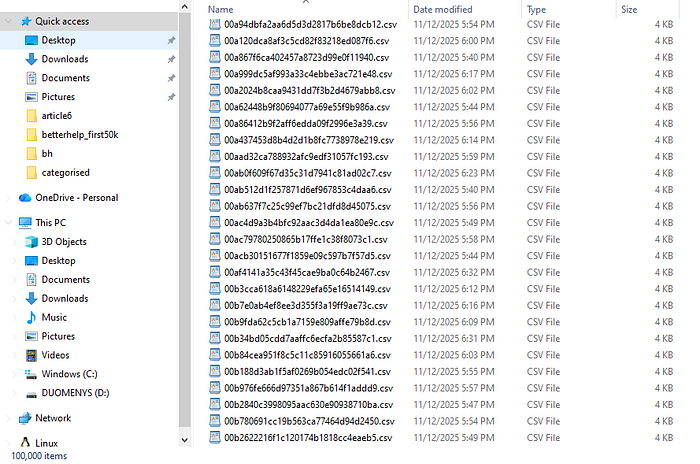The height and width of the screenshot is (464, 700).
Task: Expand the Music folder node
Action: [x=15, y=318]
